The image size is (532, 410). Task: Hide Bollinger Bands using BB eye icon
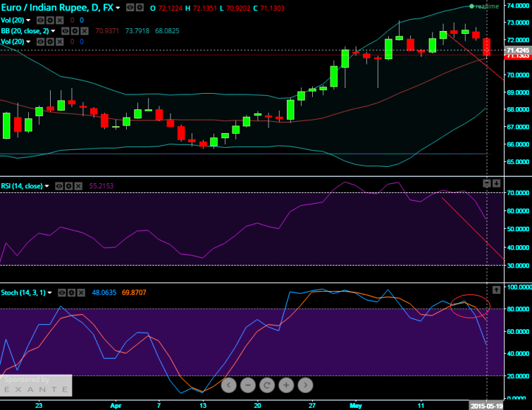pos(65,31)
